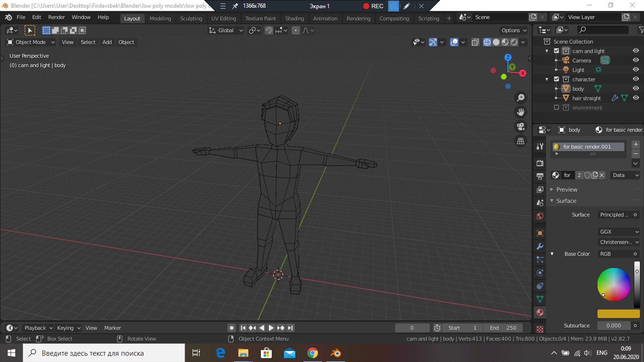The image size is (644, 362).
Task: Open the Render menu
Action: [56, 17]
